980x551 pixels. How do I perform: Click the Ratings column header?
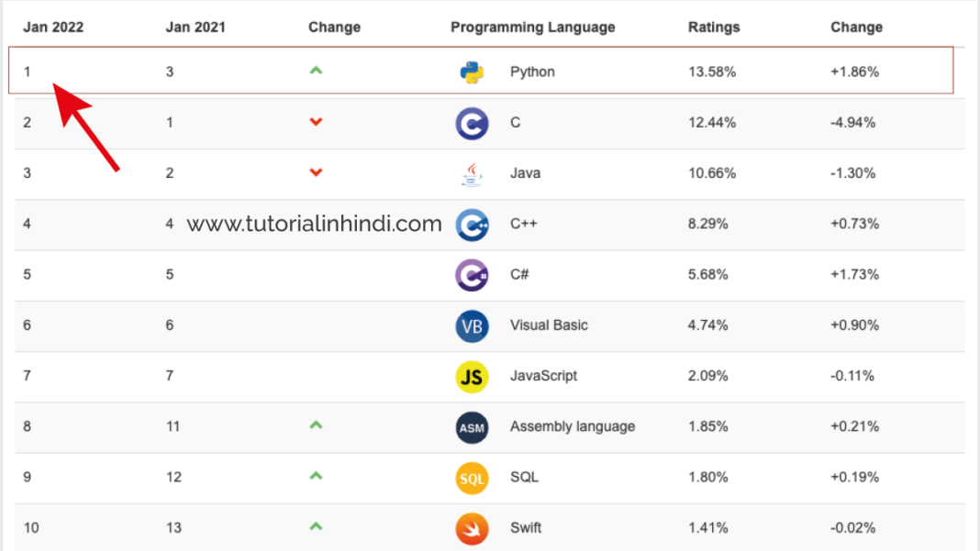[x=714, y=28]
